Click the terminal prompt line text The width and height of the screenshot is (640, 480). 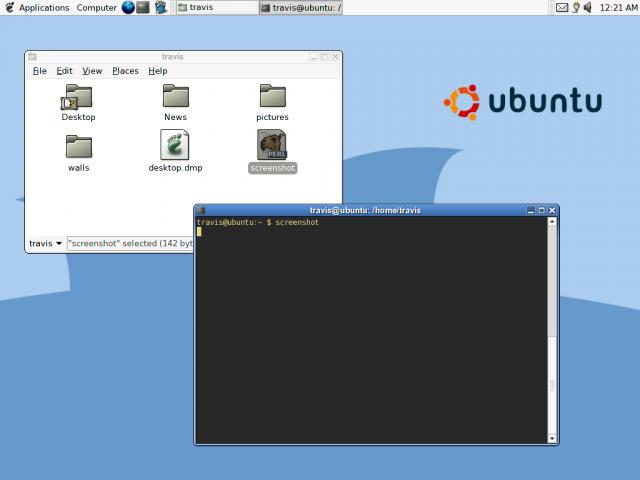(258, 222)
